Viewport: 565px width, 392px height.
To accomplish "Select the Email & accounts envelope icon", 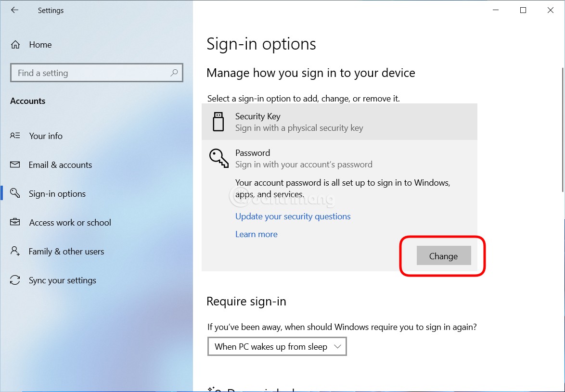I will 15,164.
